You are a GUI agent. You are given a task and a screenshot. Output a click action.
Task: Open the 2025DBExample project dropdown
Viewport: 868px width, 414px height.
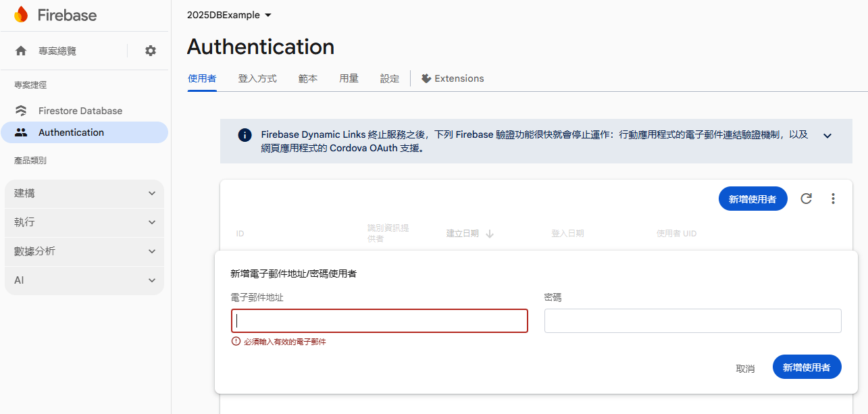click(x=229, y=15)
